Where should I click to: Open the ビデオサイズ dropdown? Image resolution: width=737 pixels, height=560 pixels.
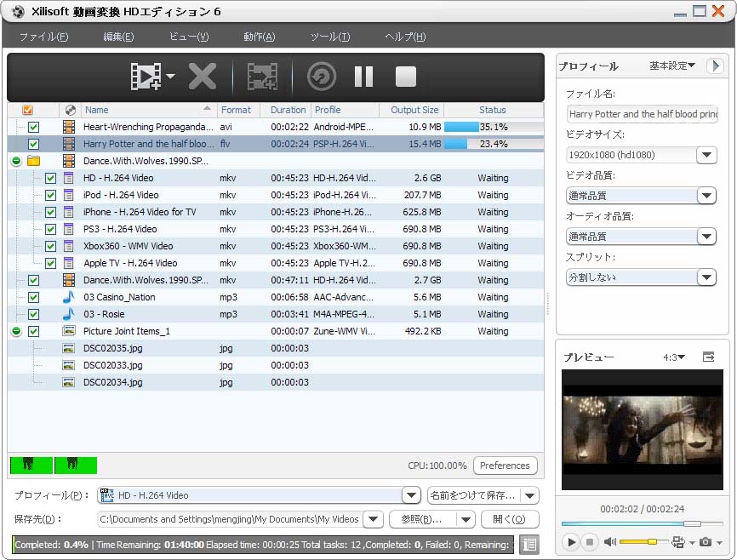(706, 155)
